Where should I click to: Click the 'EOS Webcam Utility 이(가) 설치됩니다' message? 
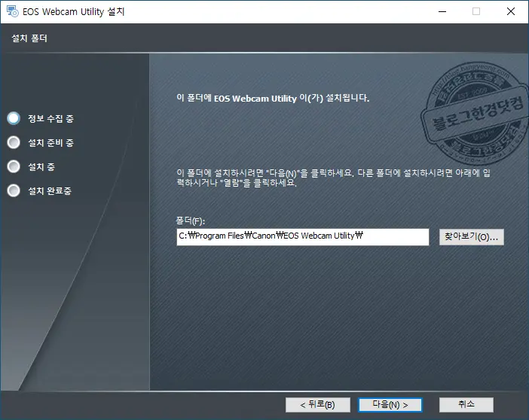[x=273, y=98]
